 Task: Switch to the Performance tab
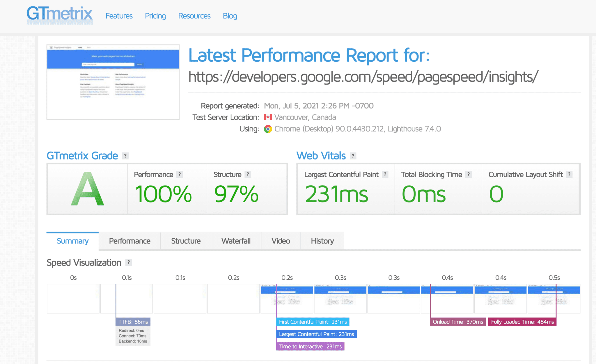130,241
